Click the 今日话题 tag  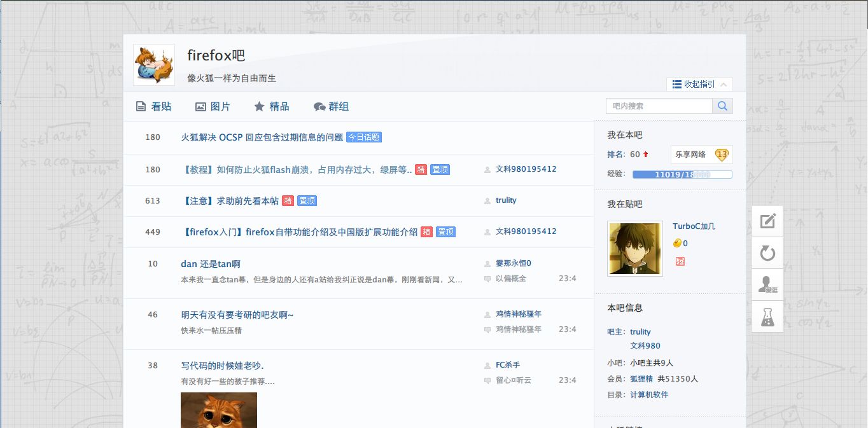coord(364,137)
